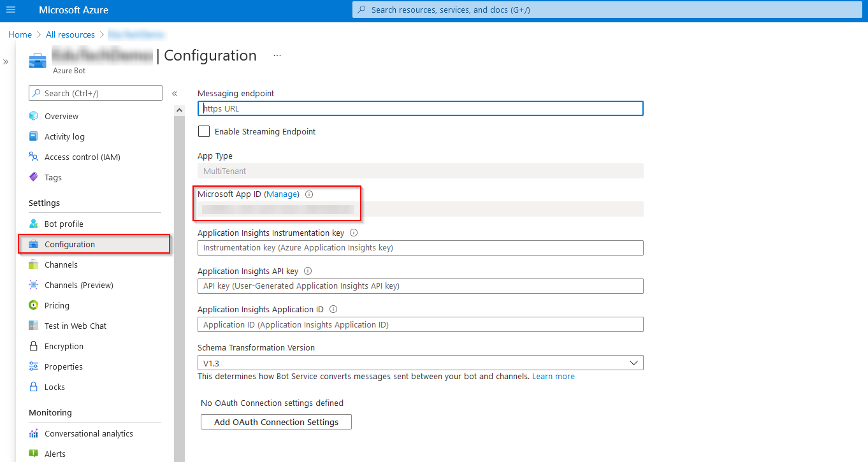Click the Bot profile icon
Viewport: 868px width, 462px height.
[x=34, y=224]
